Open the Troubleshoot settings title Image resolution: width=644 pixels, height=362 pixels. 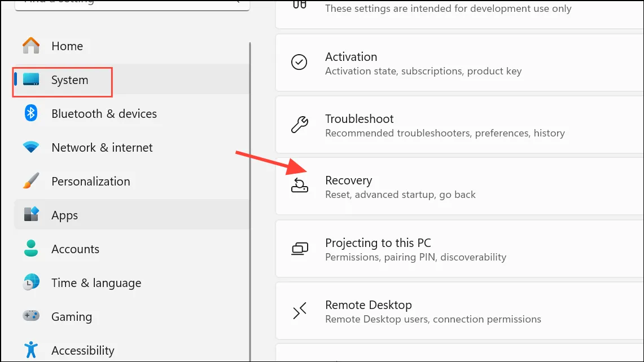click(359, 118)
